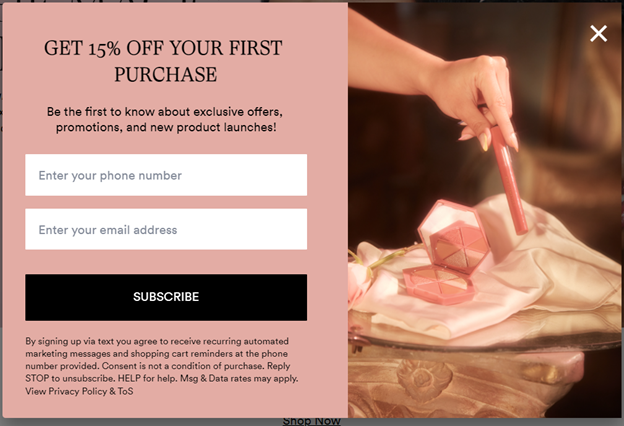624x426 pixels.
Task: Close the discount popup with the X
Action: click(598, 33)
